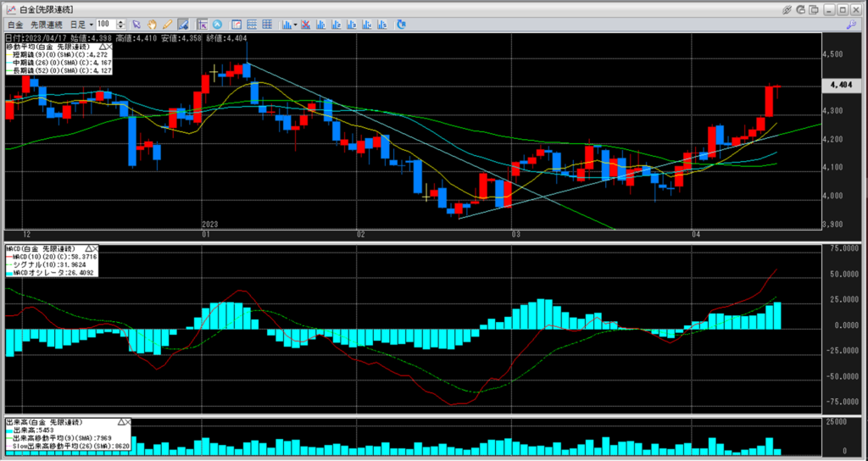The width and height of the screenshot is (868, 461).
Task: Click the grid layout icon
Action: [267, 25]
